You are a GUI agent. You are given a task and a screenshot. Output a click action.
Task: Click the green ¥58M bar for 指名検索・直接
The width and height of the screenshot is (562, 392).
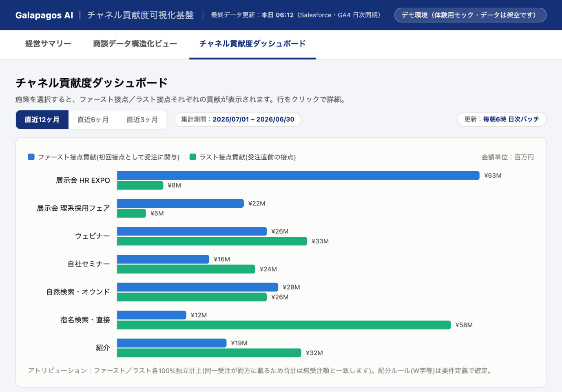[284, 325]
